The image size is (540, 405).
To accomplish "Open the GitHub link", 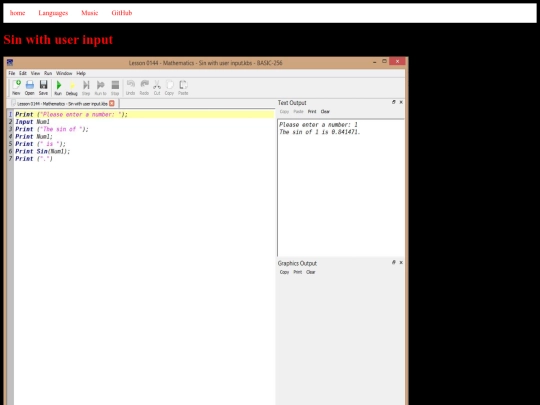I will (x=122, y=13).
